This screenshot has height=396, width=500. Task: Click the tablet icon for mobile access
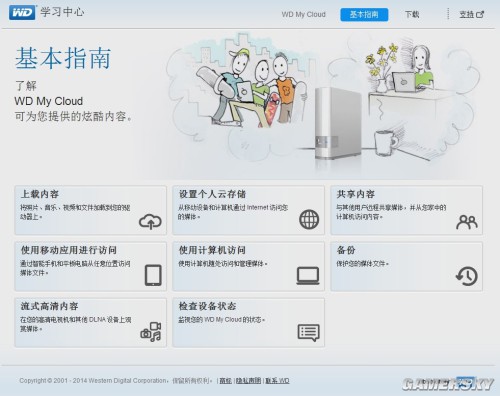tap(153, 275)
